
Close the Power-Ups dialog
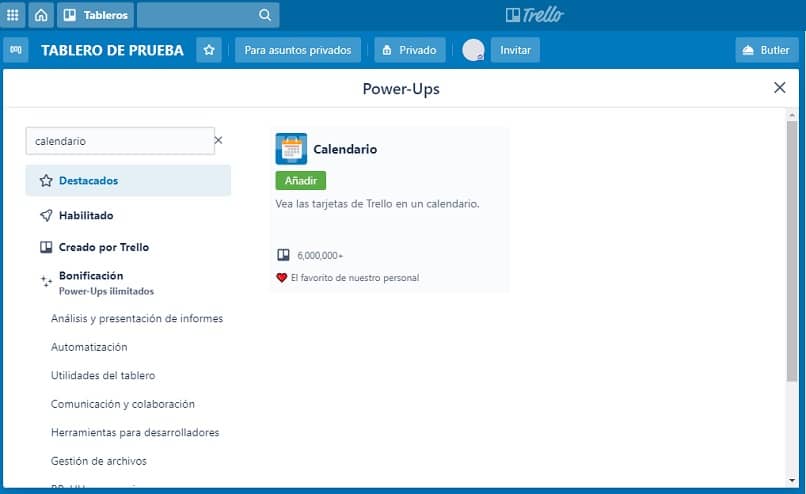[779, 88]
